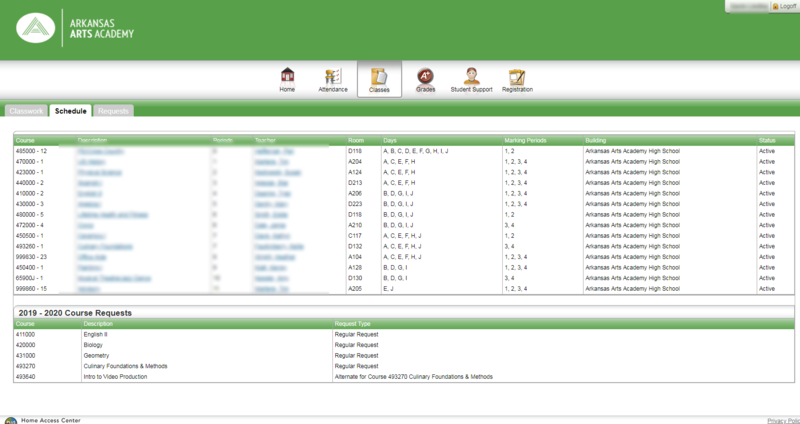Open the description link for course 485000 - 12
This screenshot has width=800, height=424.
click(x=98, y=150)
